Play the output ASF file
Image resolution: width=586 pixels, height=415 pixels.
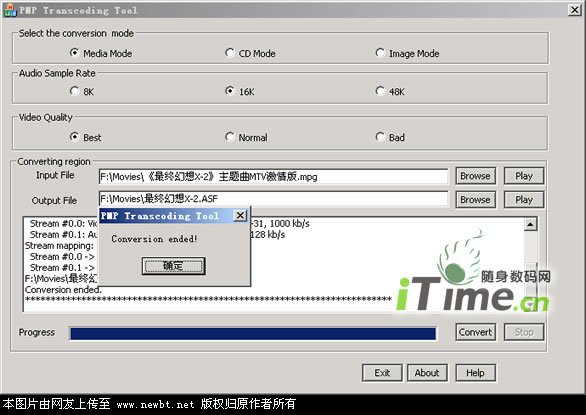(x=524, y=200)
